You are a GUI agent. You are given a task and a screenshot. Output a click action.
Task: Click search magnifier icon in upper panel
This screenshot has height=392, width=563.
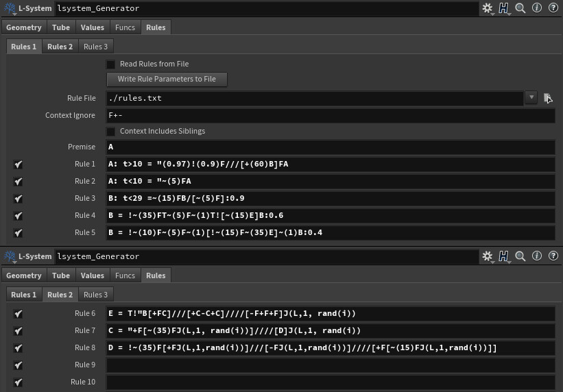(x=520, y=8)
